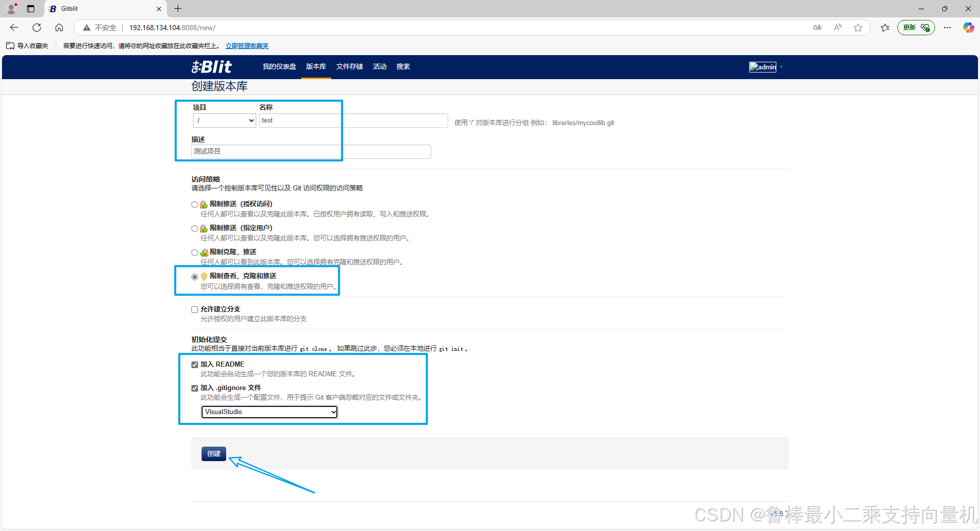Select the 限制推送（授权访问）radio button
This screenshot has height=531, width=980.
tap(194, 204)
